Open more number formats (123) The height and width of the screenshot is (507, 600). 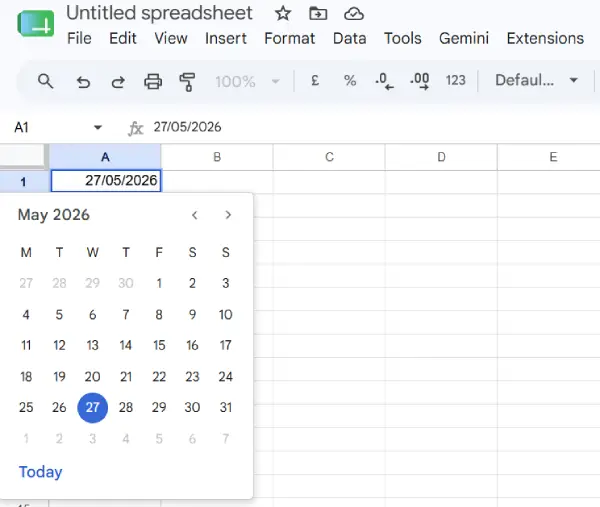pyautogui.click(x=455, y=80)
